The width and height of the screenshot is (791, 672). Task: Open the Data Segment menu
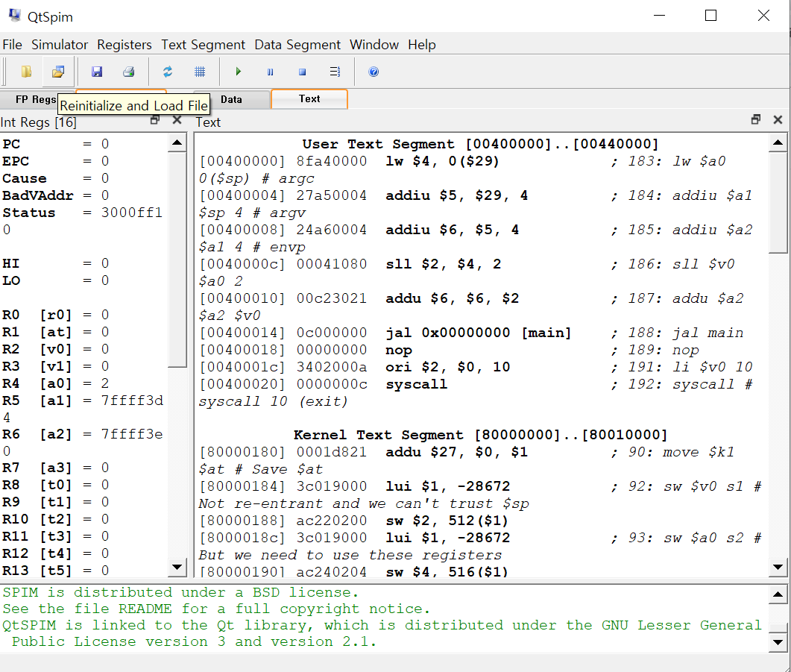pos(297,45)
